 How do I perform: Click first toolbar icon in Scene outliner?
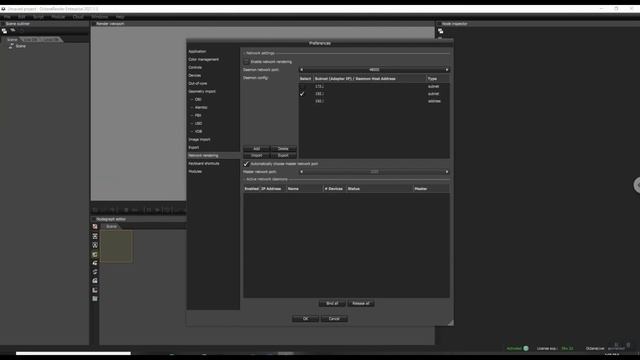(4, 31)
